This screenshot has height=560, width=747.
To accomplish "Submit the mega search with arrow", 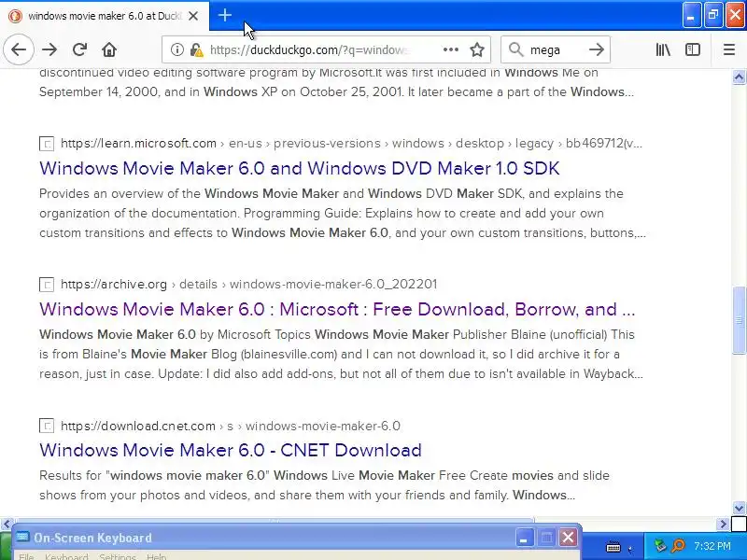I will click(x=596, y=49).
